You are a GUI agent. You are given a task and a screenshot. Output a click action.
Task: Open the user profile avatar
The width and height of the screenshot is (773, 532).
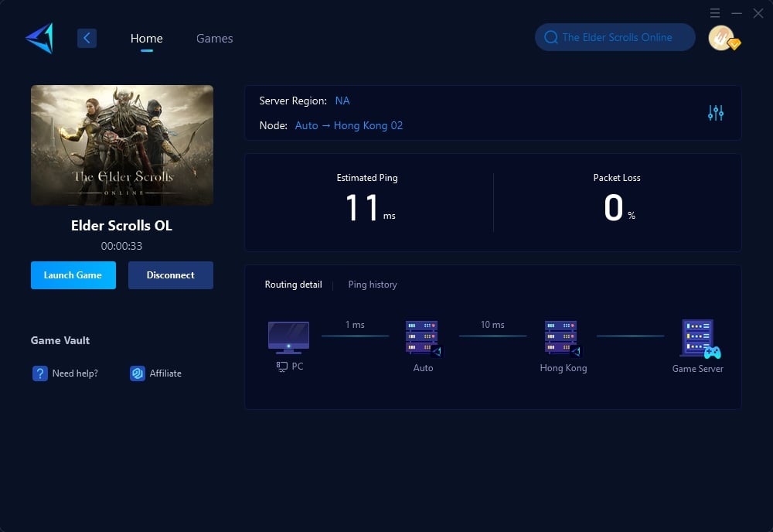click(722, 38)
